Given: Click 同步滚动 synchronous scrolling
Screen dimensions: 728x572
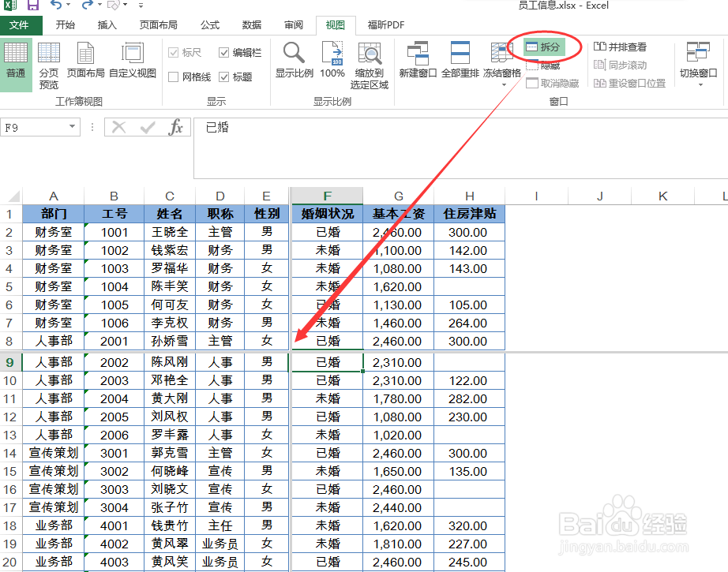Looking at the screenshot, I should 621,65.
